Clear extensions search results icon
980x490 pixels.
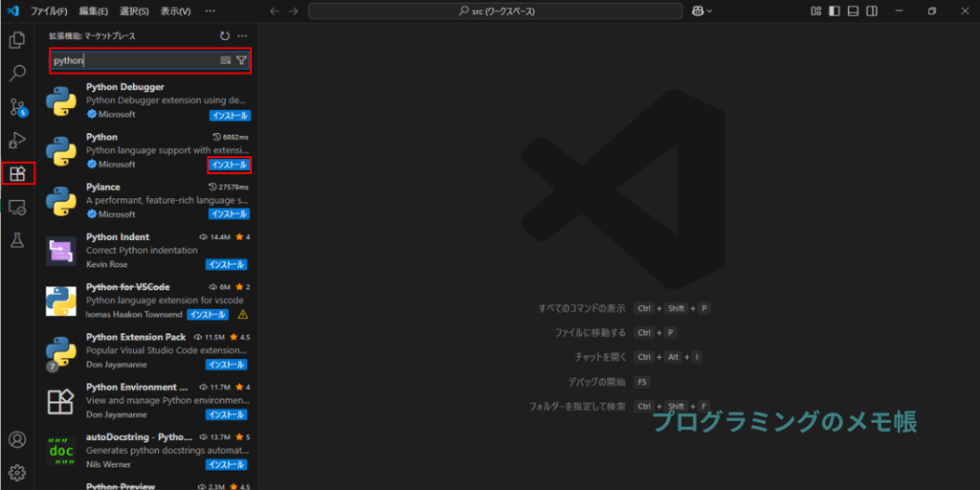[226, 60]
